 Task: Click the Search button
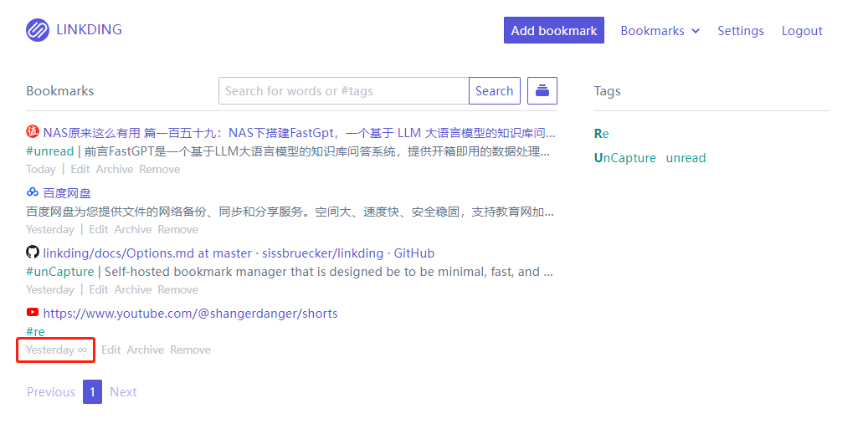coord(494,91)
